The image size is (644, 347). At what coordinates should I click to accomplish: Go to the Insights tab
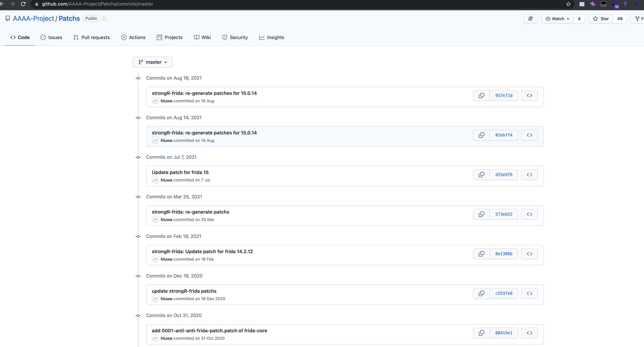(x=272, y=38)
